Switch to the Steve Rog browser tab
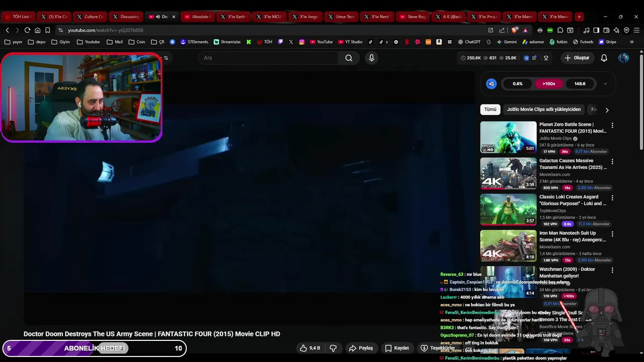 click(413, 17)
